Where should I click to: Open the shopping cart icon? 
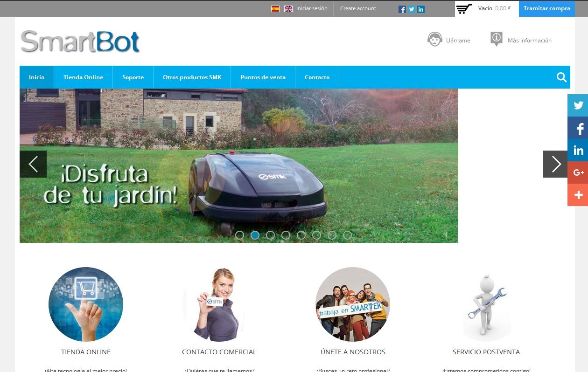[x=464, y=9]
